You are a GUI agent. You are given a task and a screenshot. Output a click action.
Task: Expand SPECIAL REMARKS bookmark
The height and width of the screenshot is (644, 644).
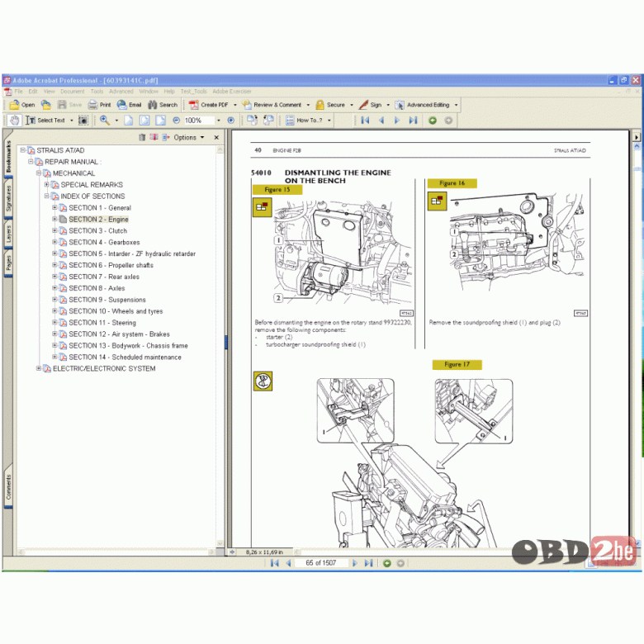point(47,185)
